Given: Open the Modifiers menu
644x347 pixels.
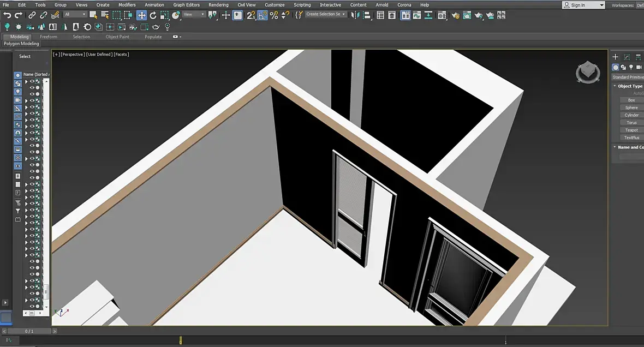Looking at the screenshot, I should (x=127, y=5).
